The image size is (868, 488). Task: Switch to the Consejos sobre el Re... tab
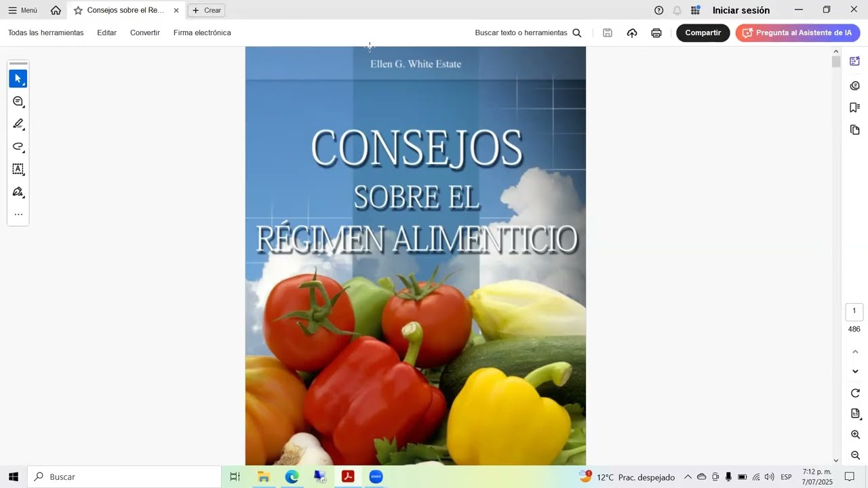tap(125, 10)
